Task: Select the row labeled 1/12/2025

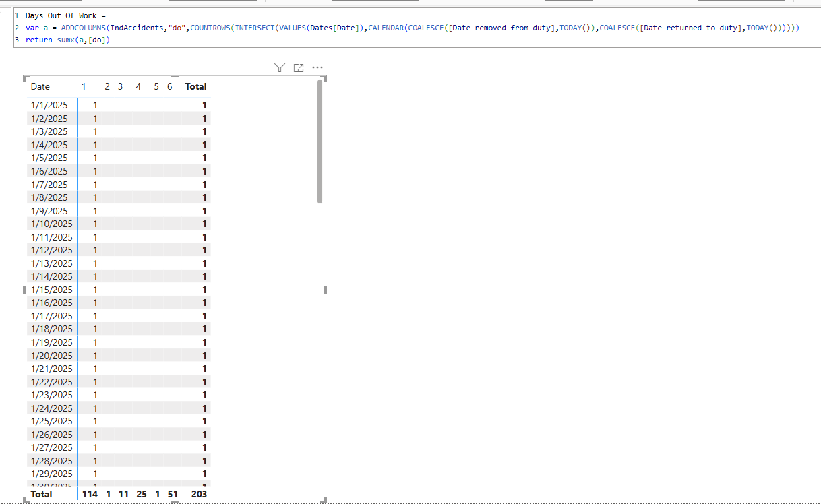Action: [119, 250]
